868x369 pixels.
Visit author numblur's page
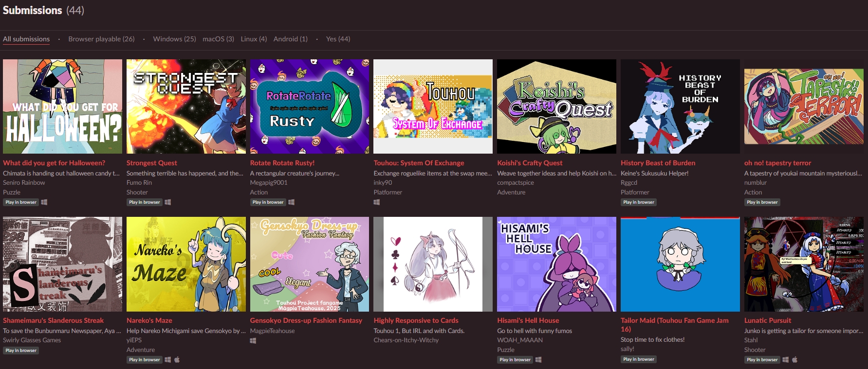pyautogui.click(x=756, y=183)
